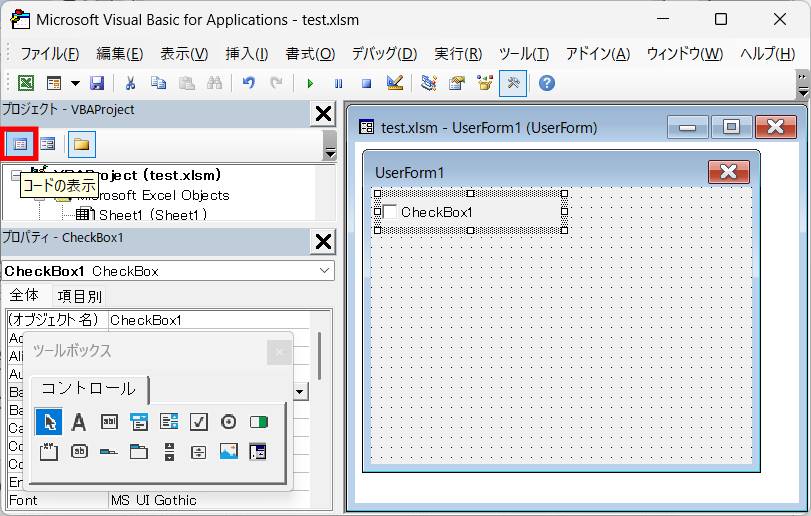The image size is (811, 516).
Task: Close the プロパティ - CheckBox1 panel
Action: 323,241
